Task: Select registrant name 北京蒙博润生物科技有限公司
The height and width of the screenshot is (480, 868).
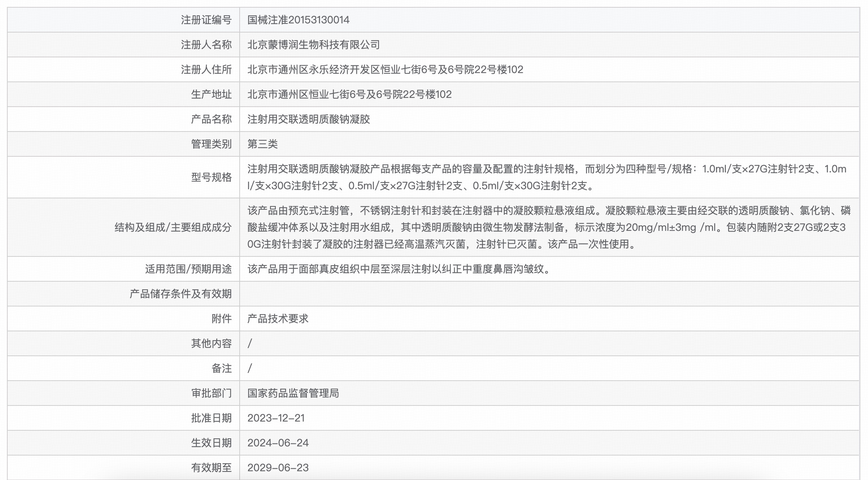Action: [x=313, y=45]
